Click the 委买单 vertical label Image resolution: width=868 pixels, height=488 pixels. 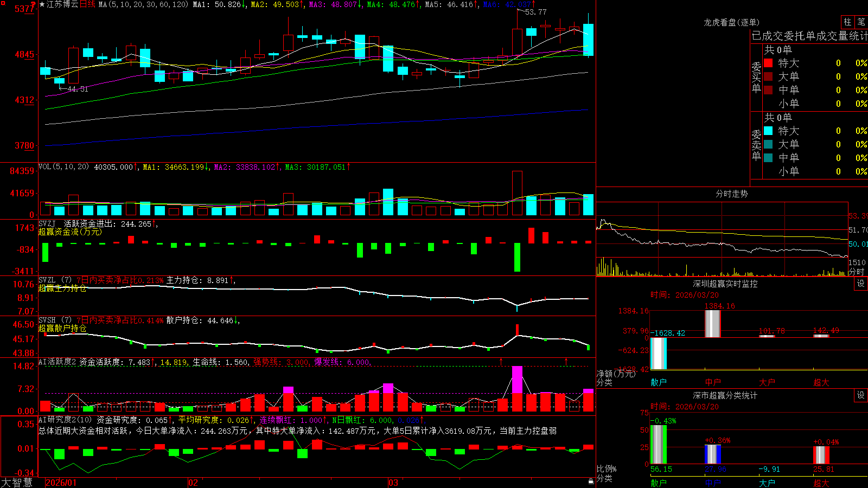click(756, 78)
